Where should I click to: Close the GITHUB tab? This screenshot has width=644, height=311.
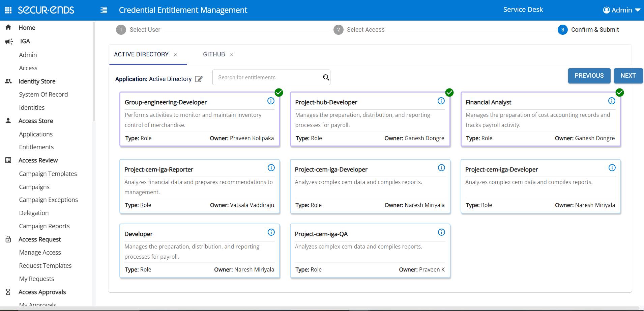coord(232,55)
